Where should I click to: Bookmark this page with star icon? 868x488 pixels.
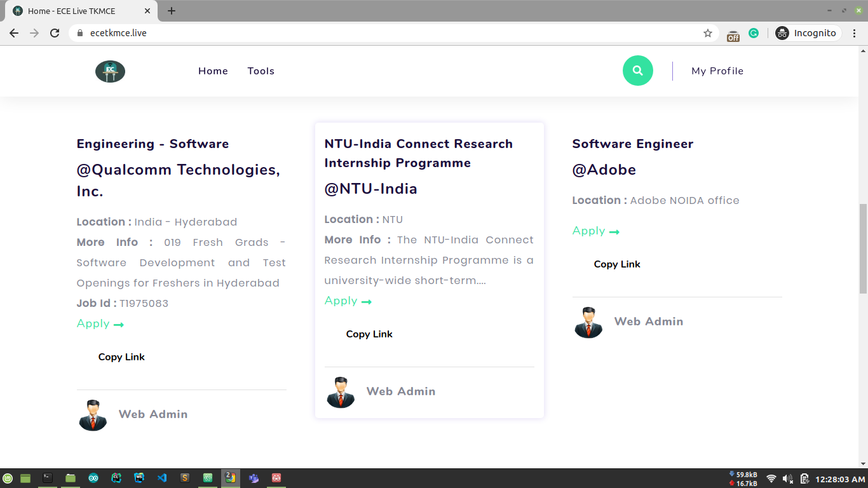tap(708, 33)
